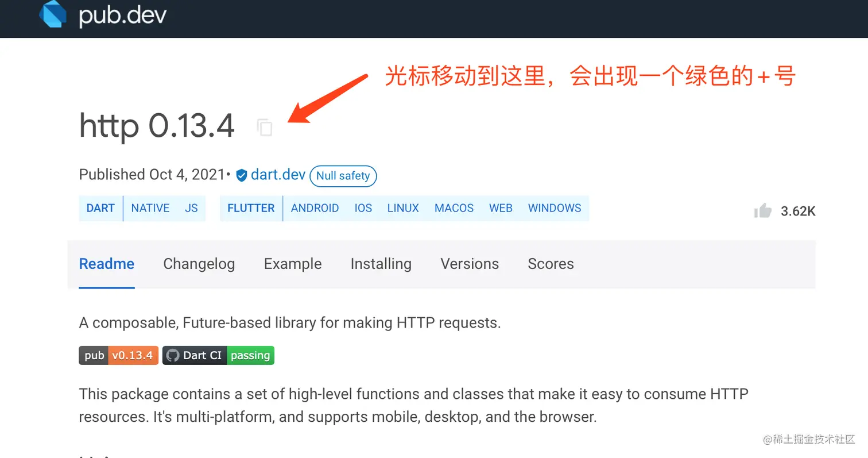This screenshot has height=458, width=868.
Task: Select the DART sdk tag
Action: 100,208
